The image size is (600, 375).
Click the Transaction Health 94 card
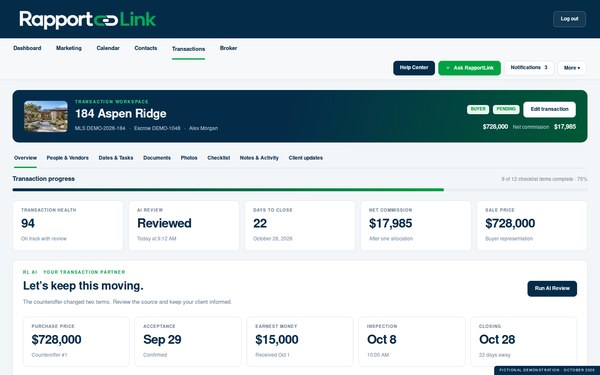click(x=68, y=225)
